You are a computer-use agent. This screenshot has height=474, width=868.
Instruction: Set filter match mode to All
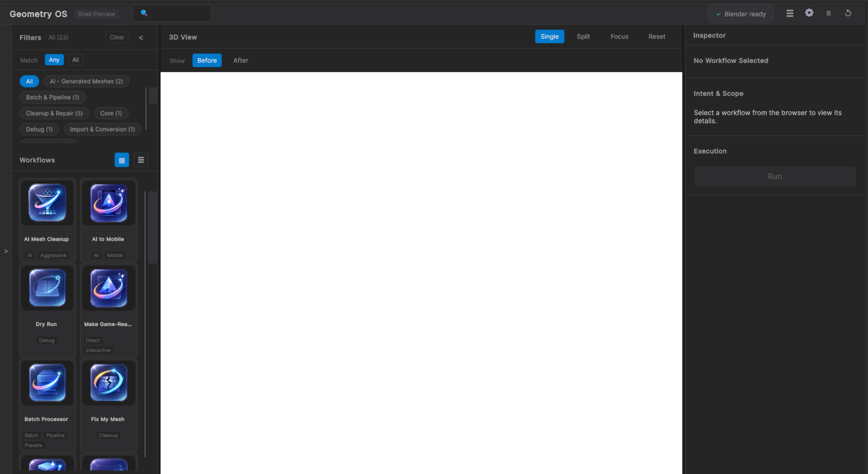[76, 60]
